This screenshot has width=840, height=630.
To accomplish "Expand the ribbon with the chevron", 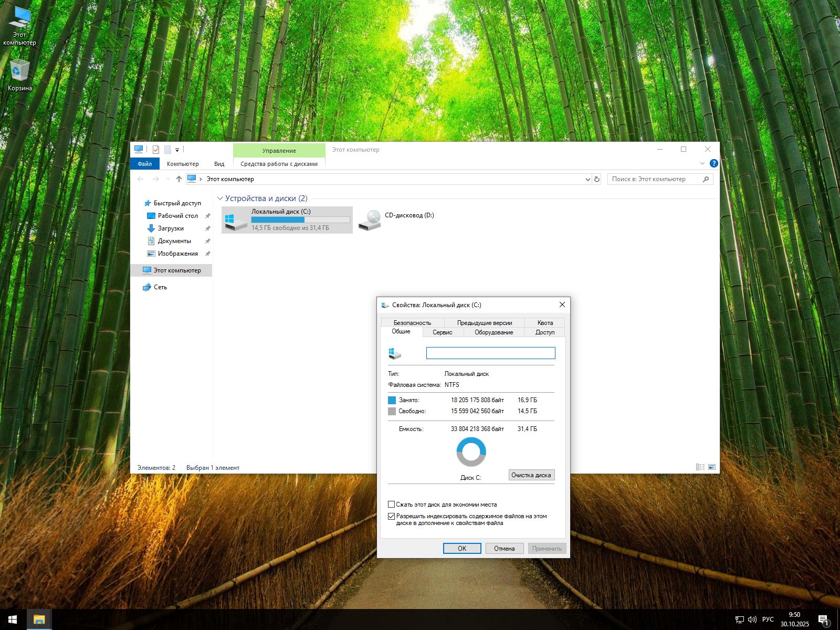I will pos(702,163).
